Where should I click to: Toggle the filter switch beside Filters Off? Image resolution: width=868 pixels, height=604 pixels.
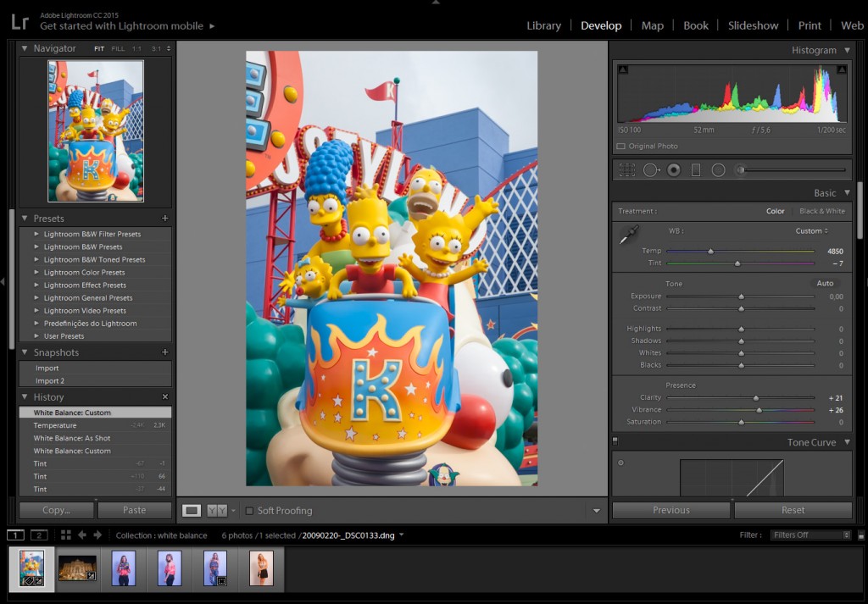[861, 535]
